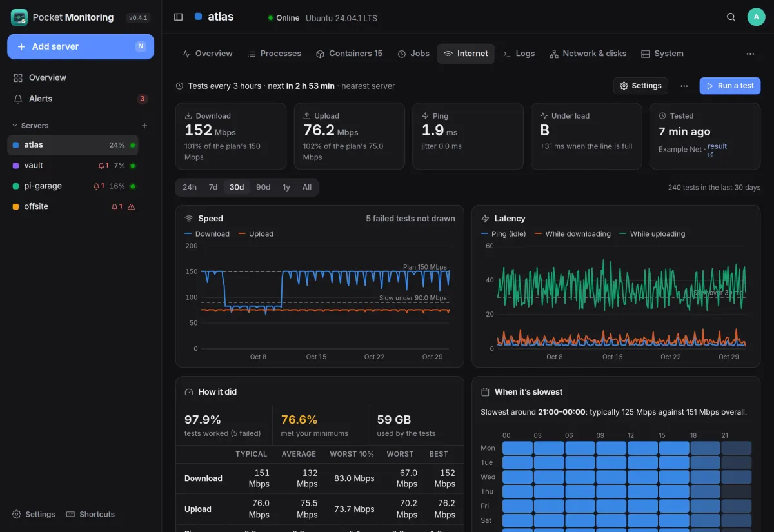Toggle Ping (idle) series in Latency legend
The image size is (774, 532).
[504, 234]
